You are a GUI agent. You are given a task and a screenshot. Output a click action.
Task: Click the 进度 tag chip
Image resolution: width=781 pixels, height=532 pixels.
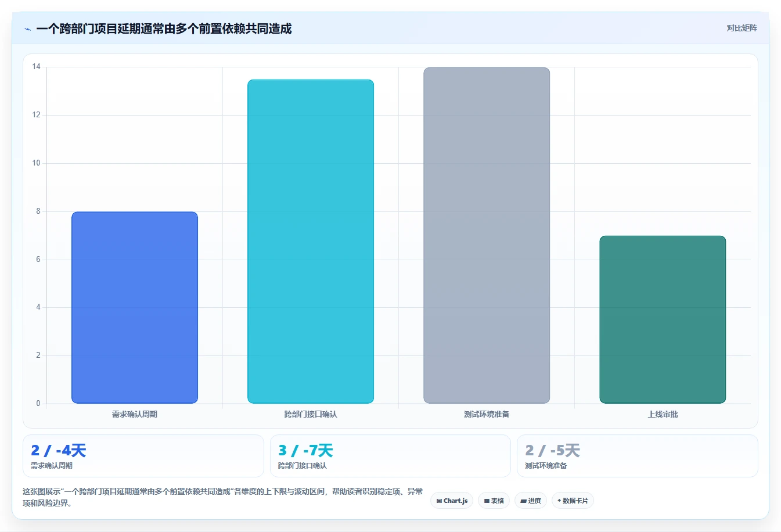coord(531,501)
